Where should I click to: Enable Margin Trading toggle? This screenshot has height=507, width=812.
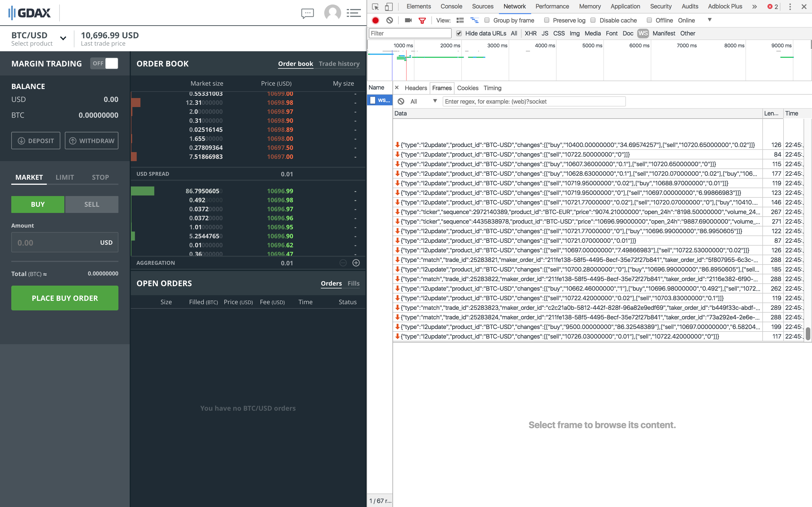click(104, 63)
